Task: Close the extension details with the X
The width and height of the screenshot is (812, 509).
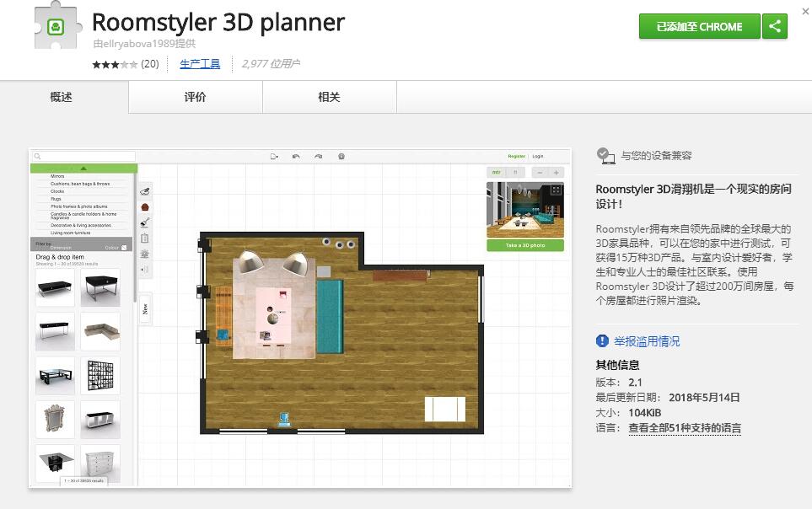Action: (806, 12)
